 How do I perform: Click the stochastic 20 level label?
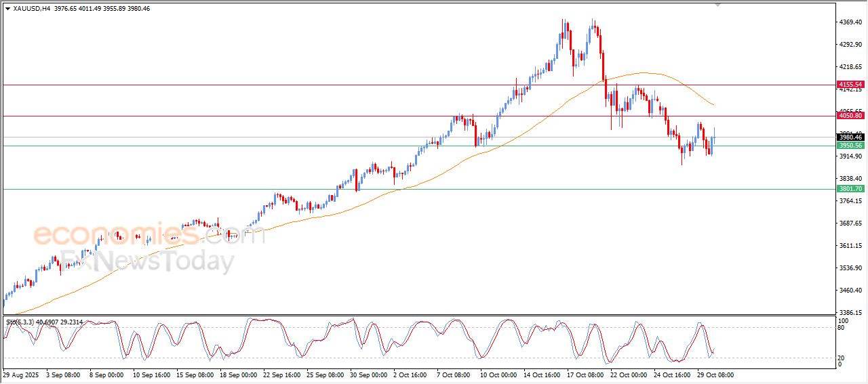point(842,357)
